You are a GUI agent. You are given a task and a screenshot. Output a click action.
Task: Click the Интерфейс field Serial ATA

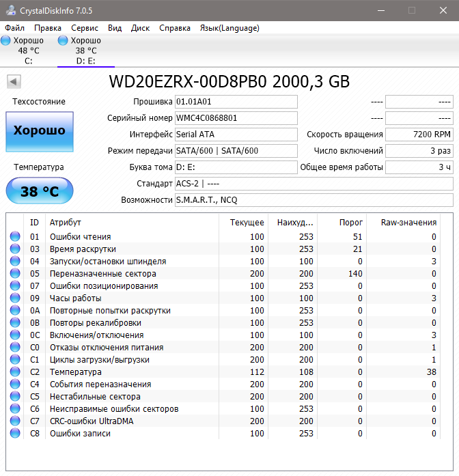coord(236,135)
